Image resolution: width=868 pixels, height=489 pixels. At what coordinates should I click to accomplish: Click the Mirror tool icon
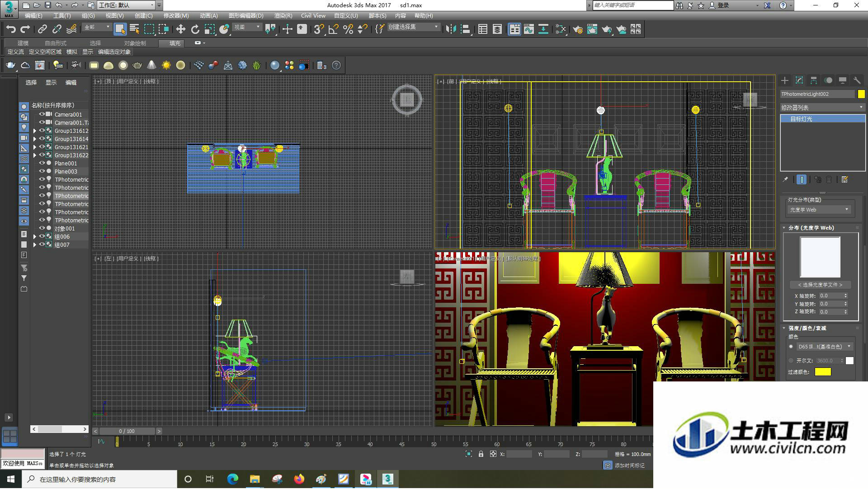[x=451, y=29]
